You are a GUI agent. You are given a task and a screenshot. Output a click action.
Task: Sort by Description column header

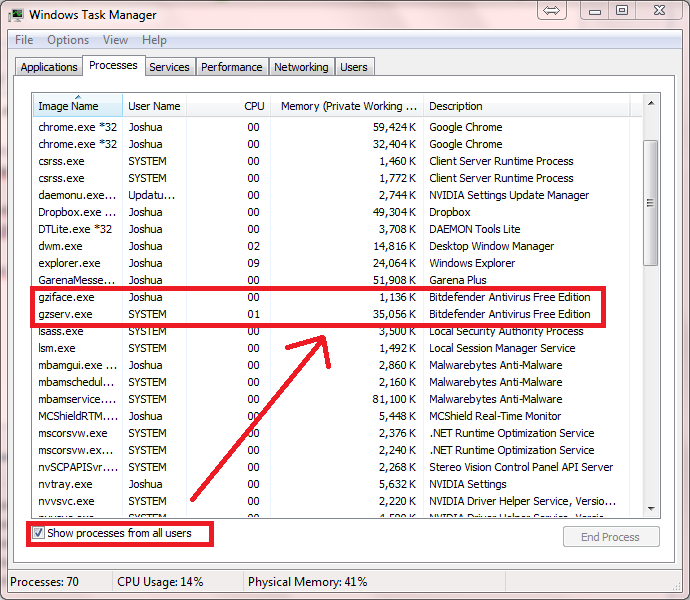[x=526, y=106]
